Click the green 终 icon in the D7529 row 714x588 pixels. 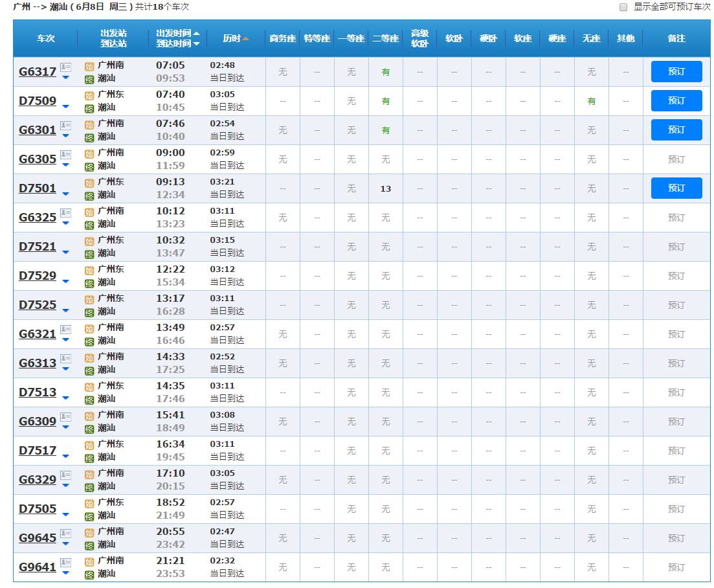(89, 284)
